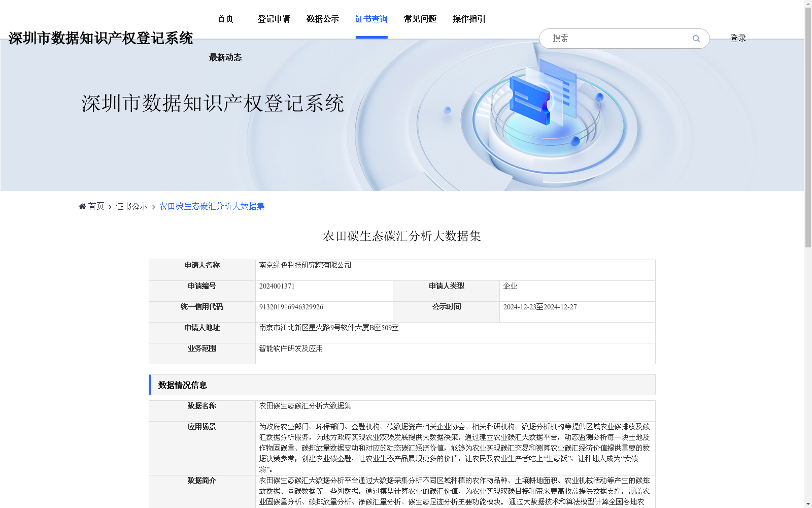Click the 数据简介 description paragraph
The width and height of the screenshot is (812, 508).
[455, 491]
